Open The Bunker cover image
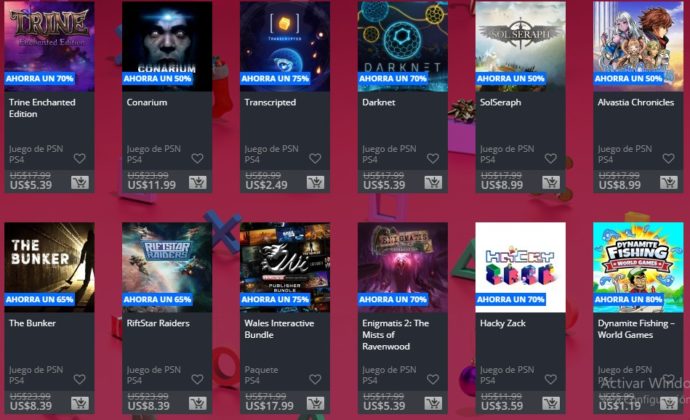Image resolution: width=690 pixels, height=420 pixels. [49, 267]
